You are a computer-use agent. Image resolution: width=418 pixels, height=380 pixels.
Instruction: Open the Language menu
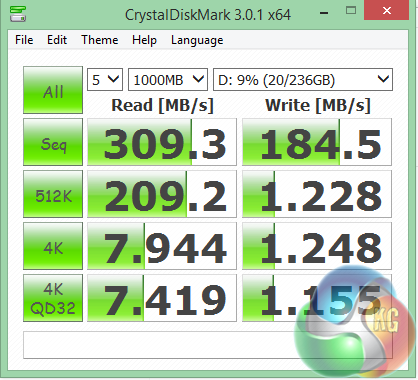click(x=197, y=40)
